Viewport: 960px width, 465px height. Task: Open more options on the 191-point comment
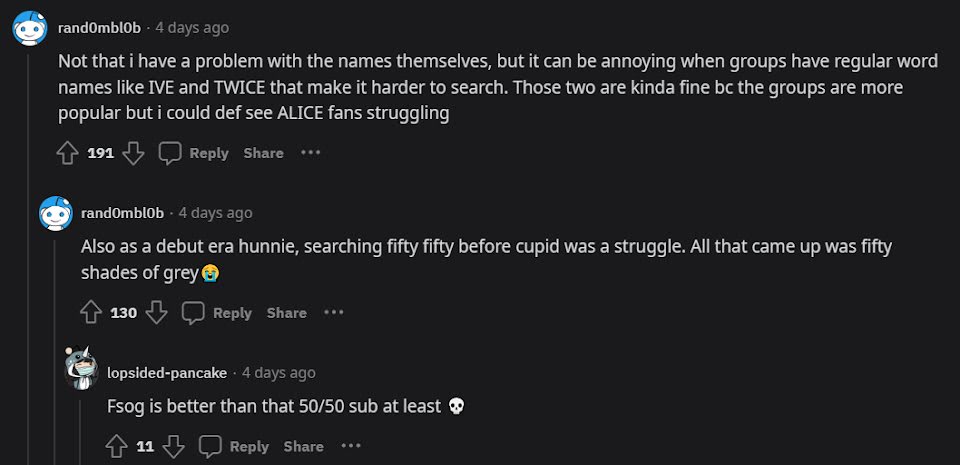point(310,152)
